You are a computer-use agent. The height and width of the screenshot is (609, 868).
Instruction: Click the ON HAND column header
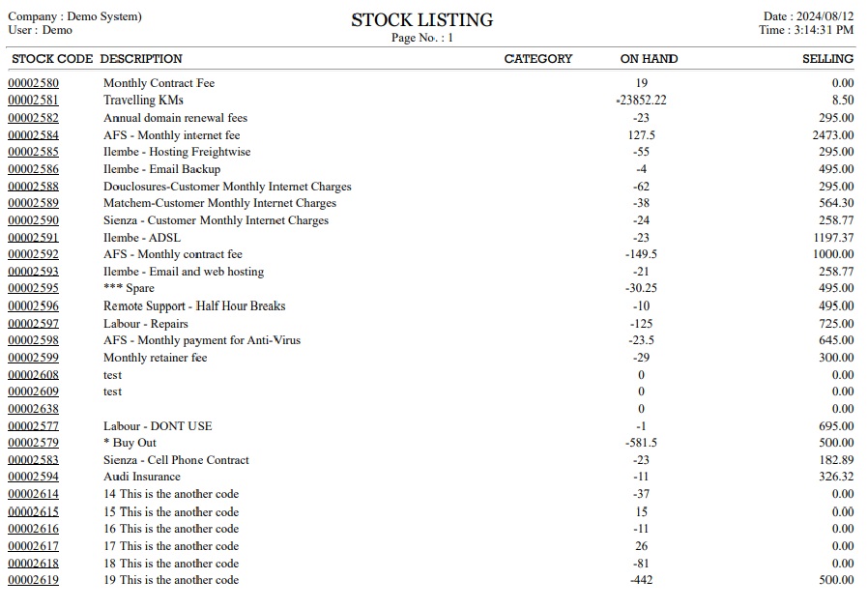pyautogui.click(x=649, y=59)
